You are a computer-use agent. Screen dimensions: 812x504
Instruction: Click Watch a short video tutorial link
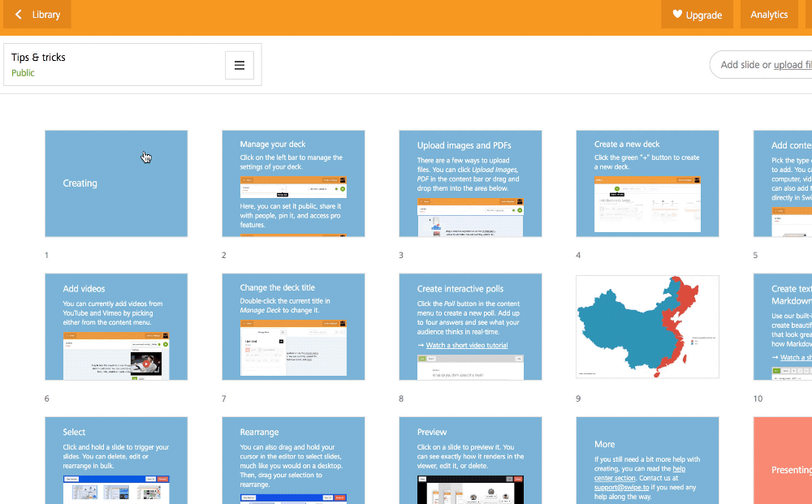pyautogui.click(x=466, y=346)
